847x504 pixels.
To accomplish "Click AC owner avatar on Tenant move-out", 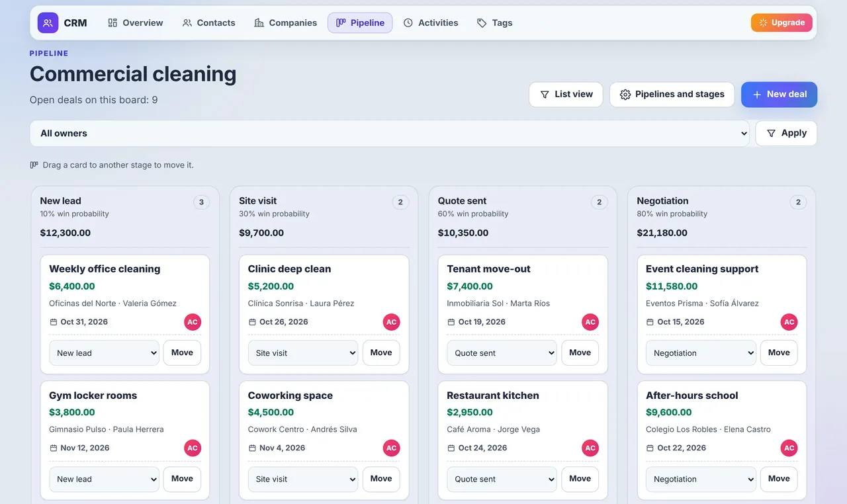I will [x=590, y=322].
